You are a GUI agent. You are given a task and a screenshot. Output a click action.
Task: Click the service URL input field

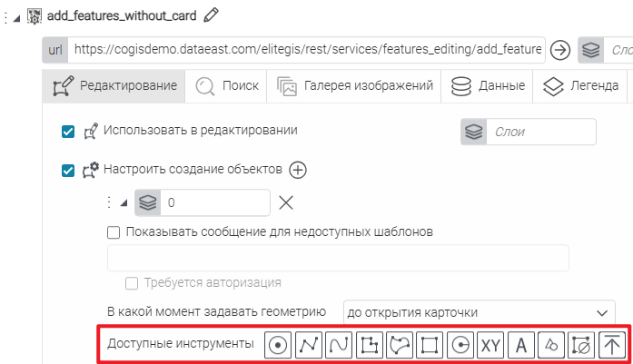point(307,50)
